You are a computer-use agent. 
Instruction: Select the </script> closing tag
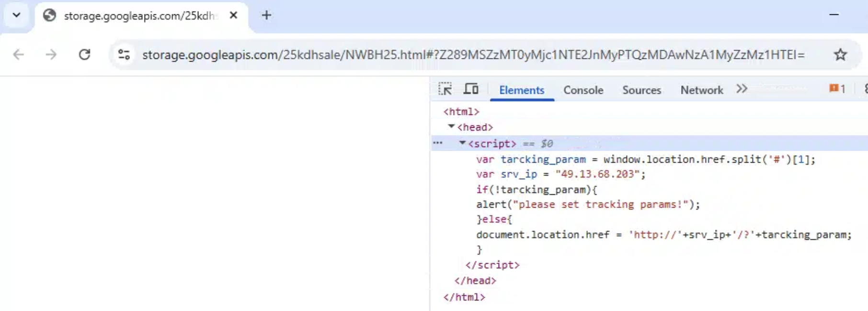click(492, 265)
